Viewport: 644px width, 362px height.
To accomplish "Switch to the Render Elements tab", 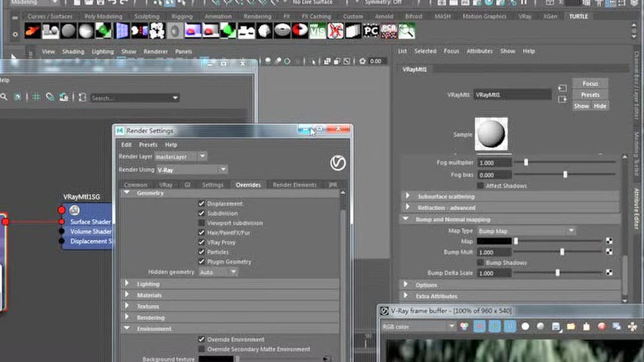I will [294, 185].
